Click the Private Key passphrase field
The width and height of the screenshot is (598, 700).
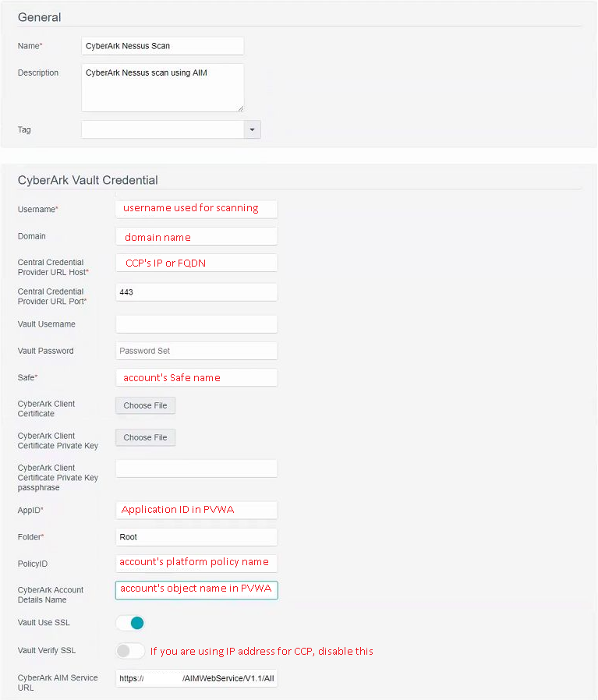(x=196, y=468)
